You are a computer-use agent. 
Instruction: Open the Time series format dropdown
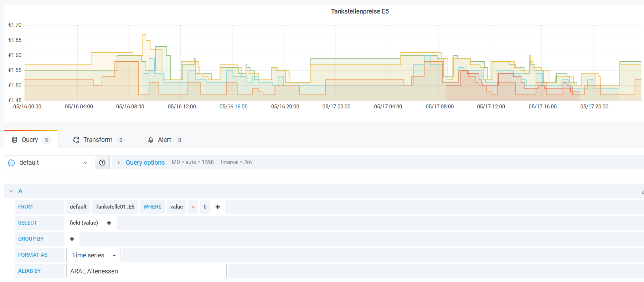coord(93,255)
